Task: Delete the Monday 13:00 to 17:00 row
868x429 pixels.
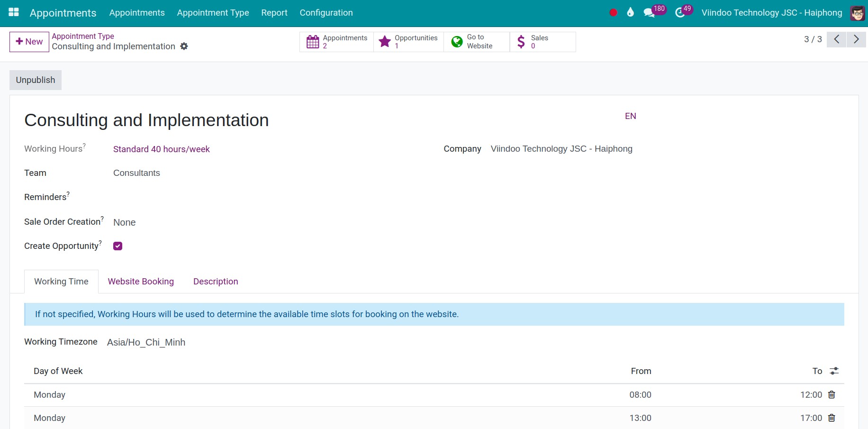Action: 832,418
